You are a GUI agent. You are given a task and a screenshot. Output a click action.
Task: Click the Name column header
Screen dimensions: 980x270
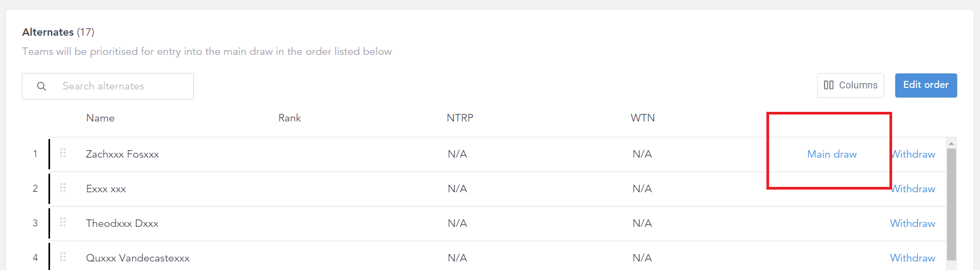coord(100,118)
